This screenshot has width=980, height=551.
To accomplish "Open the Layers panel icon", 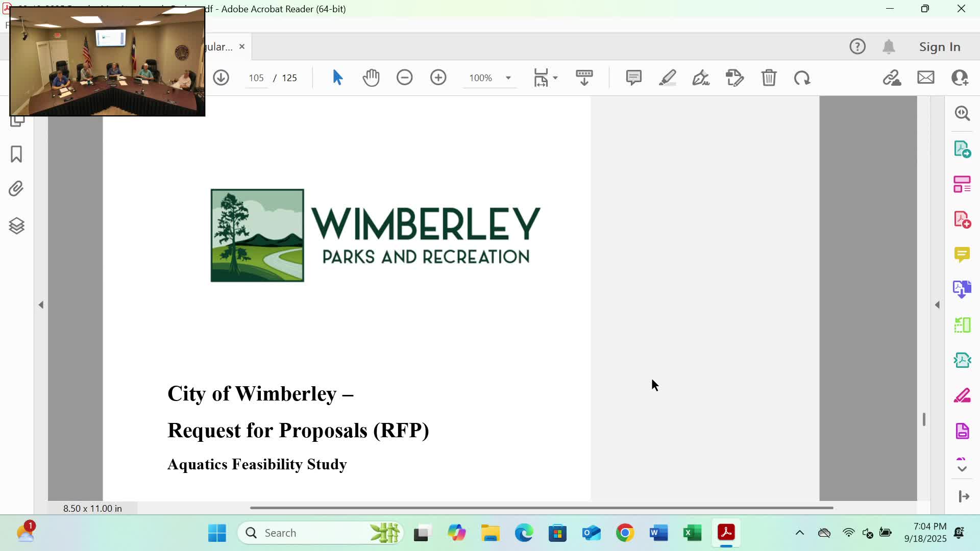I will point(16,226).
